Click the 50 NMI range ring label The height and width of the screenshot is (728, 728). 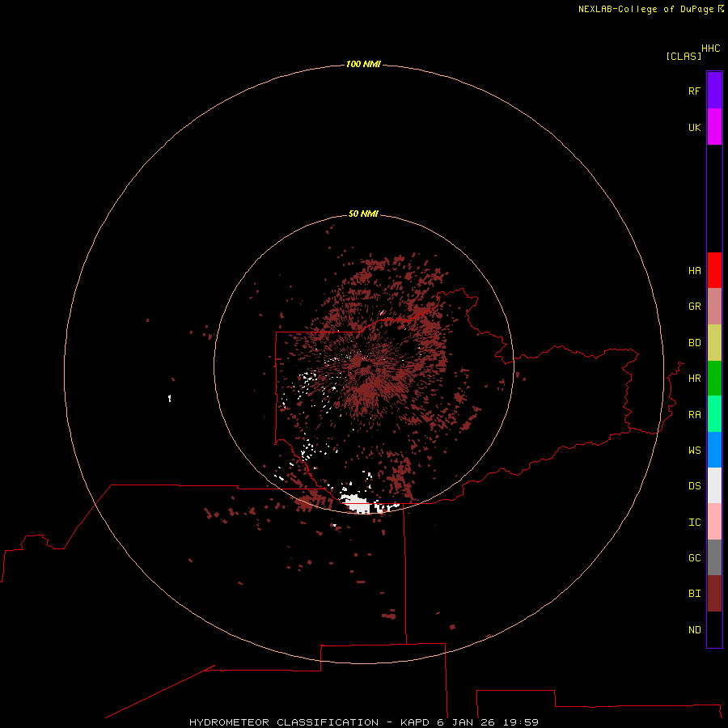click(363, 214)
